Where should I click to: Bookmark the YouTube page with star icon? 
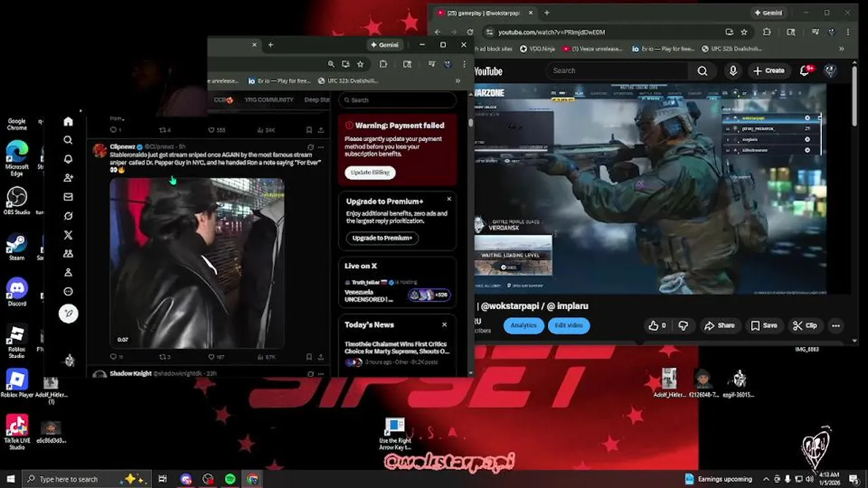pos(744,32)
